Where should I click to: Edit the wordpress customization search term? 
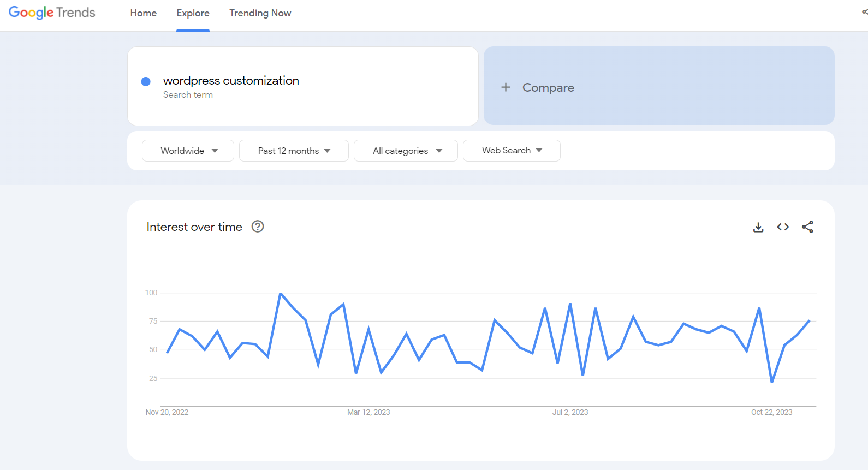click(231, 81)
